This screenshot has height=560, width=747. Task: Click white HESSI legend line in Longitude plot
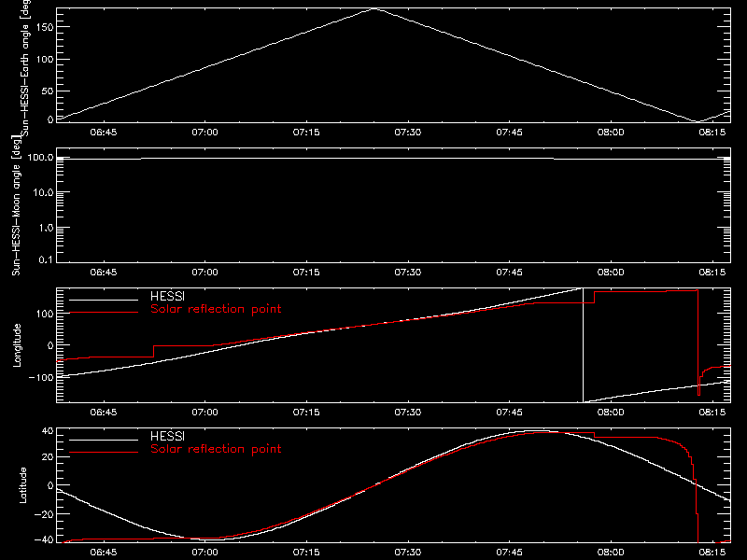[x=104, y=300]
